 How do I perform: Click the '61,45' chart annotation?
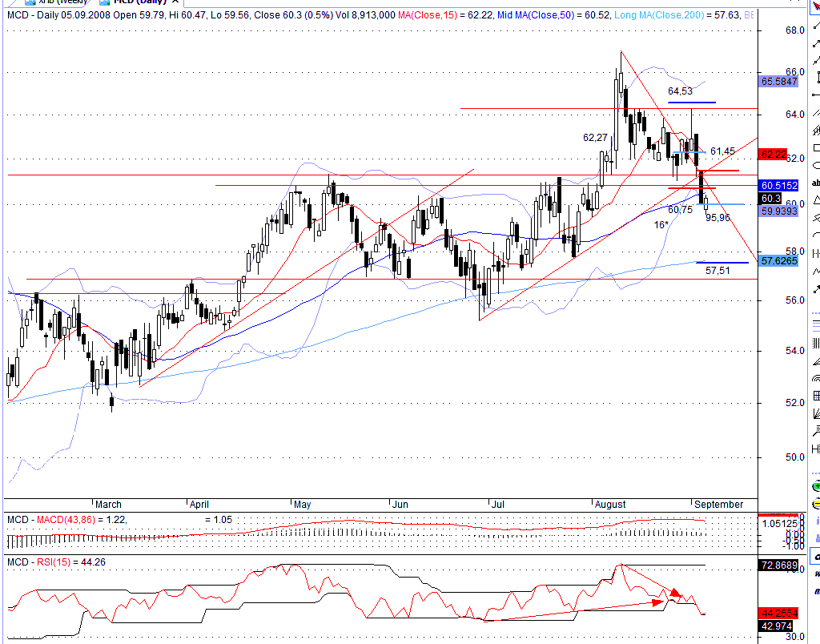tap(722, 151)
